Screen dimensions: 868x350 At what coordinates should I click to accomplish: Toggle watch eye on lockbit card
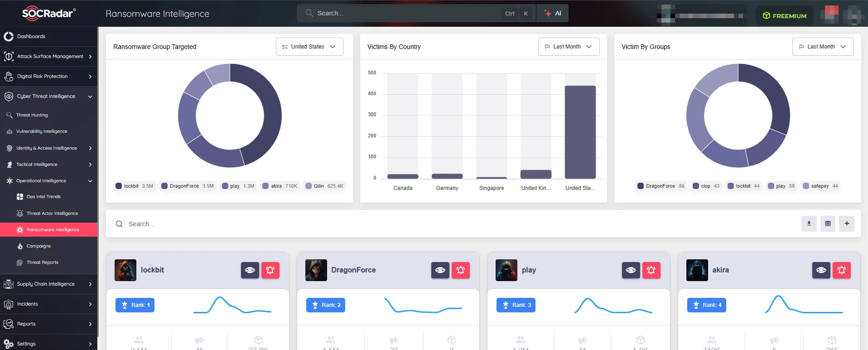[250, 270]
